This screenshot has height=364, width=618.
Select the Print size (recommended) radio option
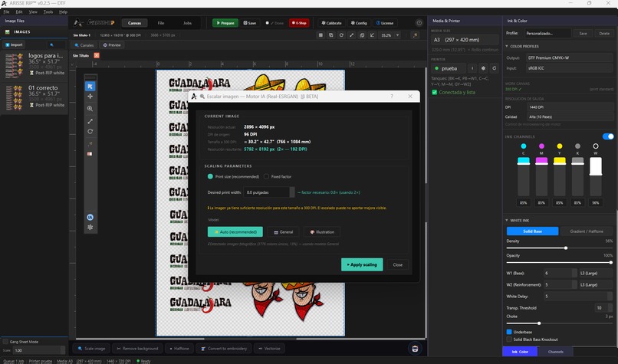[210, 176]
